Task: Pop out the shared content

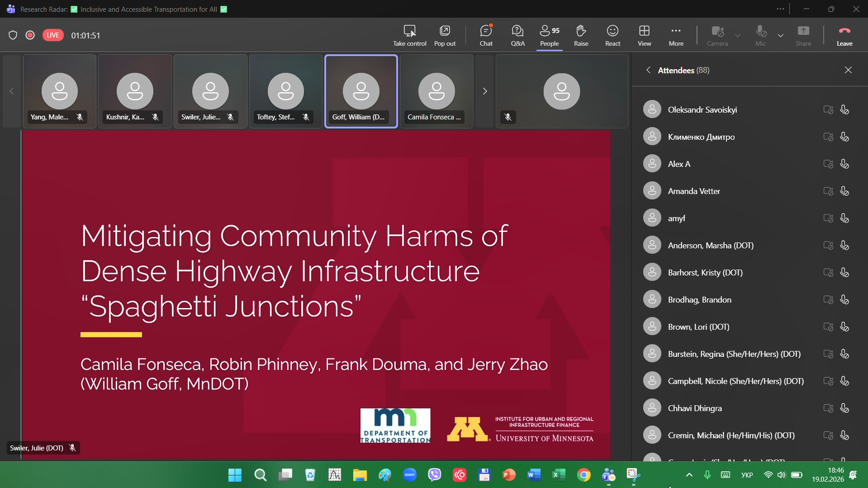Action: (445, 35)
